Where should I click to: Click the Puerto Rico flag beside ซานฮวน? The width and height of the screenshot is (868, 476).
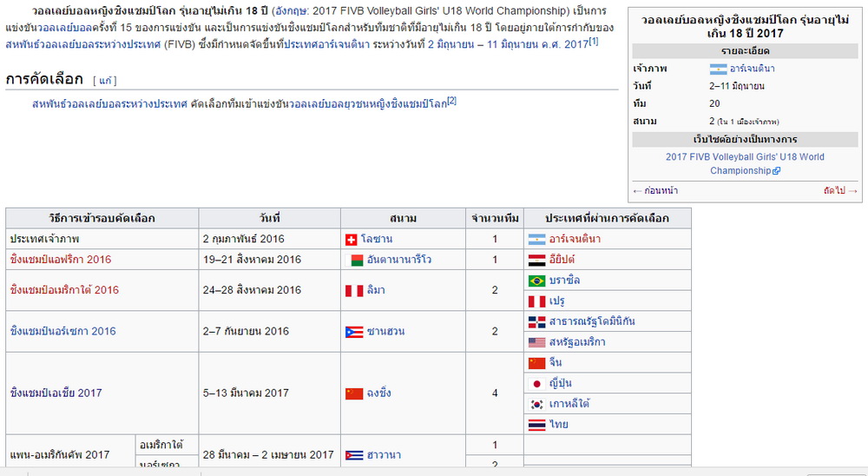(354, 332)
